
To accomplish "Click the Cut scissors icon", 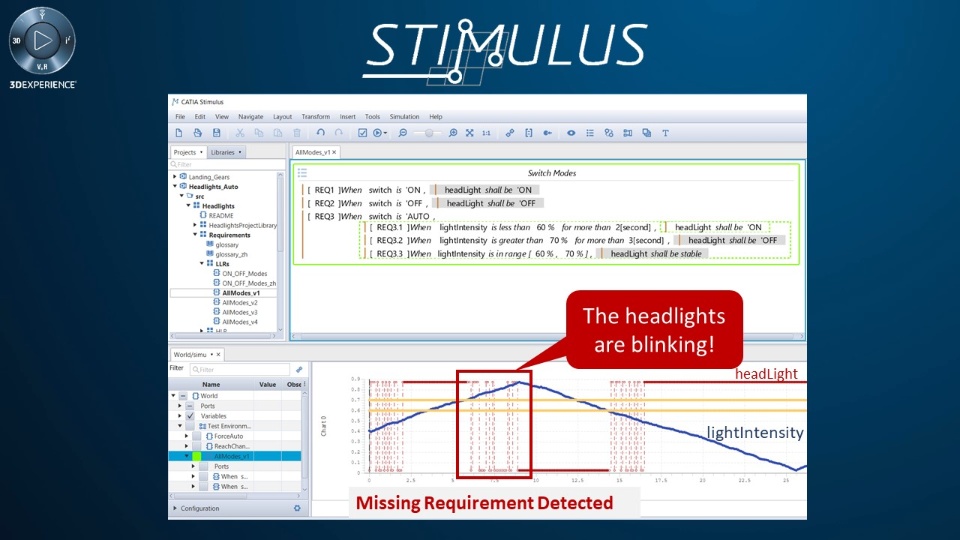I will (x=240, y=133).
